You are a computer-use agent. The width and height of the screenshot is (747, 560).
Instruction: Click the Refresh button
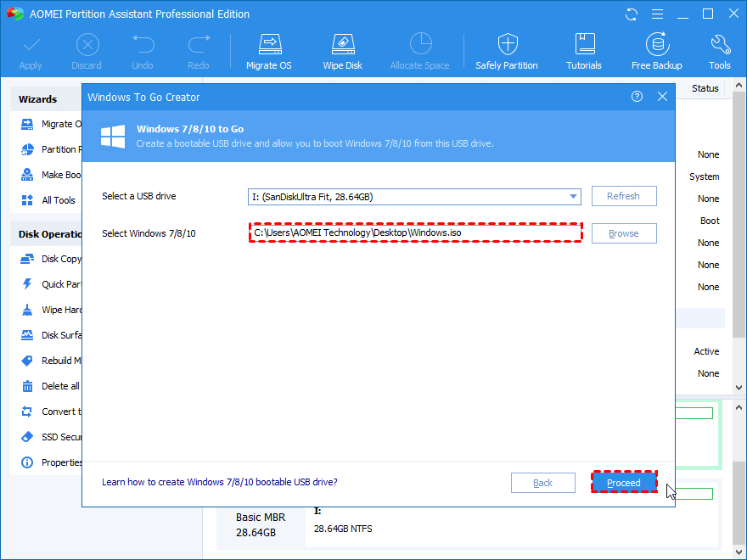(x=624, y=196)
